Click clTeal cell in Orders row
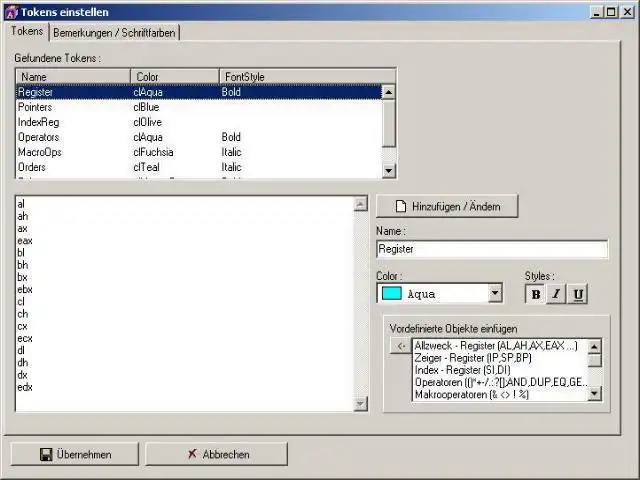This screenshot has width=640, height=480. pos(146,167)
